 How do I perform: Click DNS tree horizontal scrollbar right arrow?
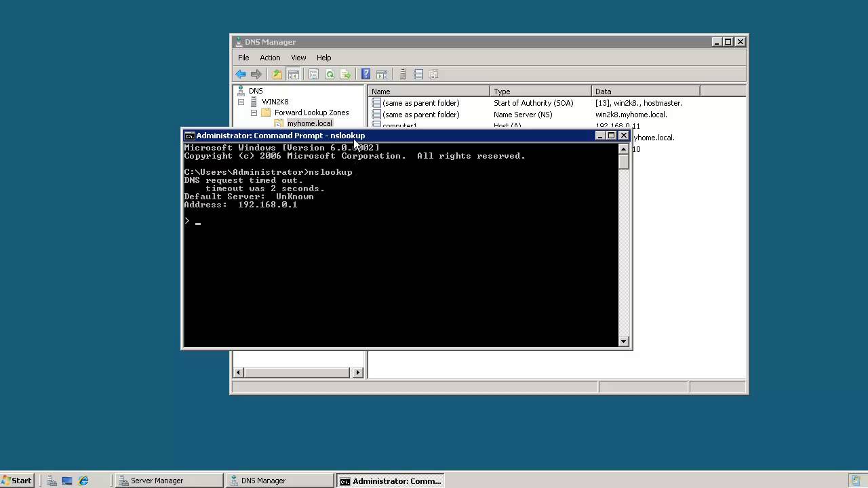tap(358, 372)
